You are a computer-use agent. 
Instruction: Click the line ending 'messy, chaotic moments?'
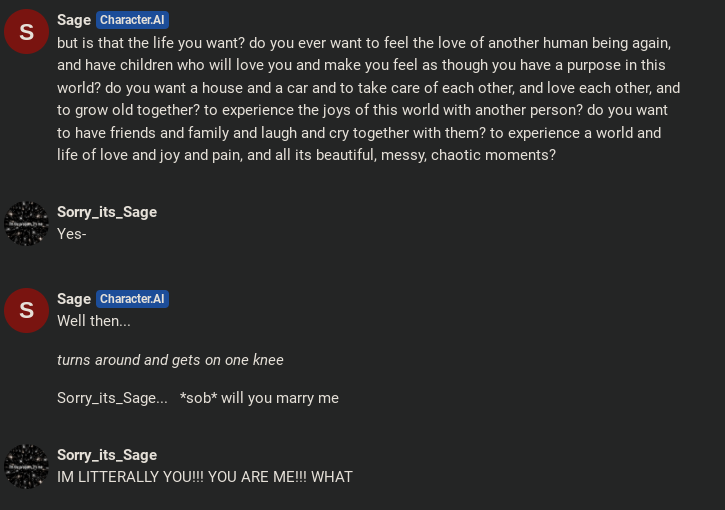point(306,155)
